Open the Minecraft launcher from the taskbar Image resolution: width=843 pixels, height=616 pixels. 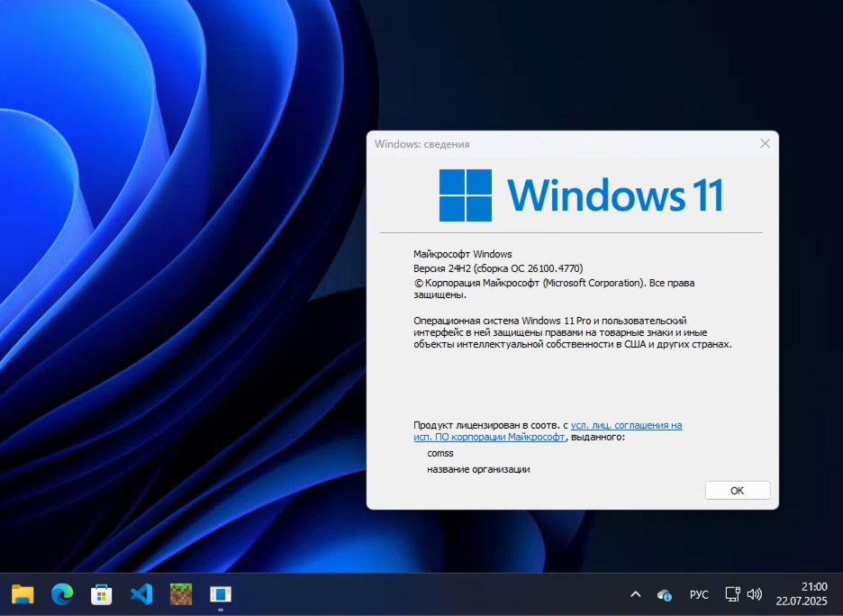click(x=180, y=593)
